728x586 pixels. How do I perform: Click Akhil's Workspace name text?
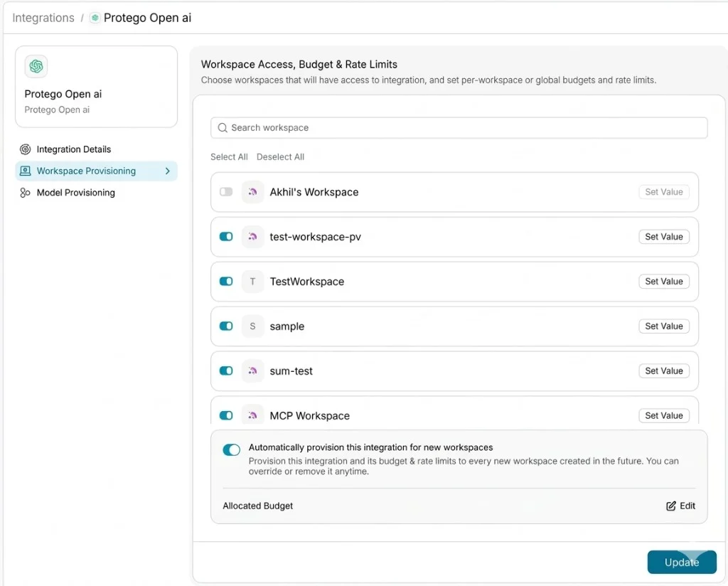click(x=314, y=192)
